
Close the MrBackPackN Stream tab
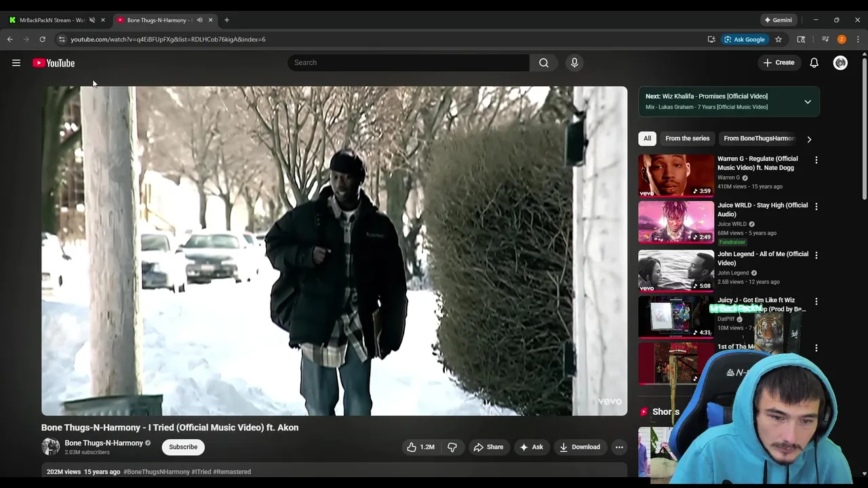(103, 20)
